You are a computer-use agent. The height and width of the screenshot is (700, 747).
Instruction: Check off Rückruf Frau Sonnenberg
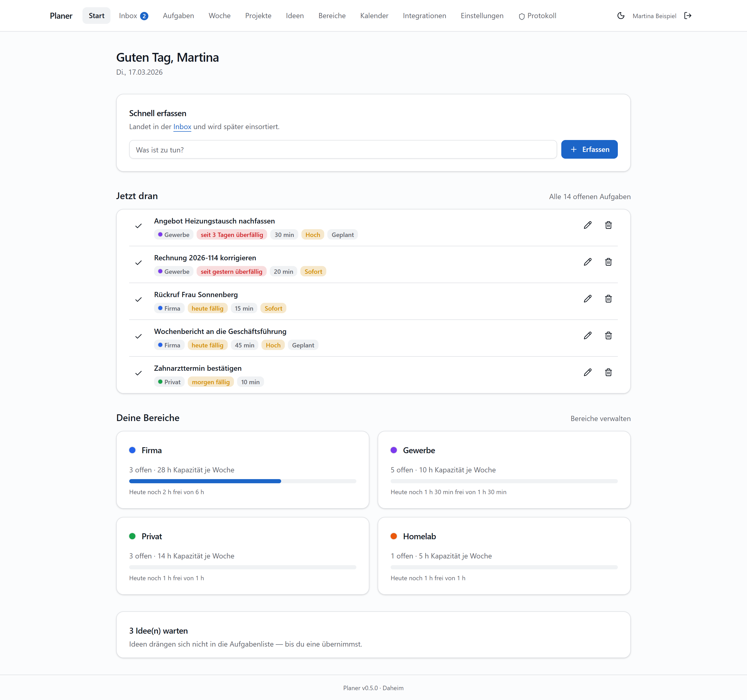pos(138,299)
